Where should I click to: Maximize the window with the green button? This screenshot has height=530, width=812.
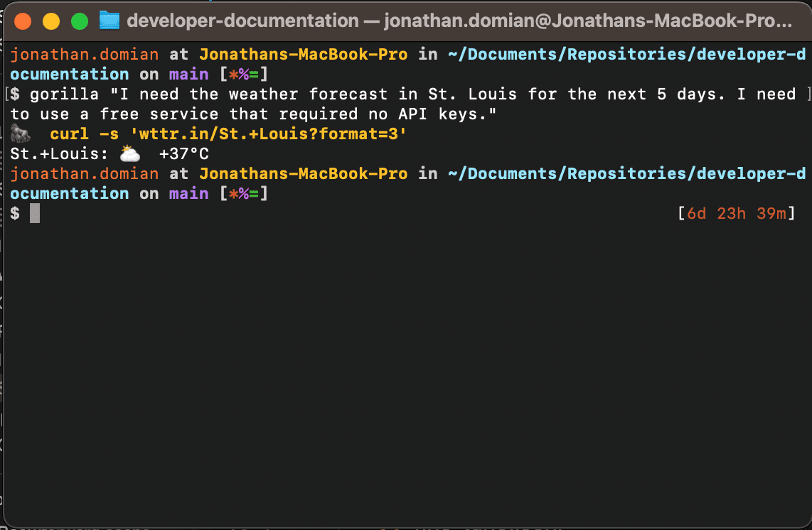click(x=80, y=21)
